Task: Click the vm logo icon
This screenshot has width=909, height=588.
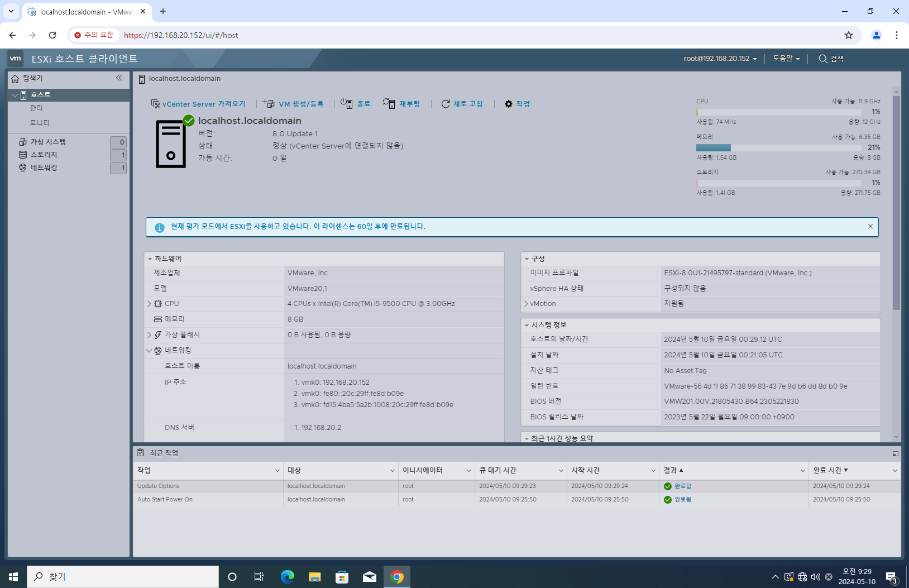Action: pos(15,58)
